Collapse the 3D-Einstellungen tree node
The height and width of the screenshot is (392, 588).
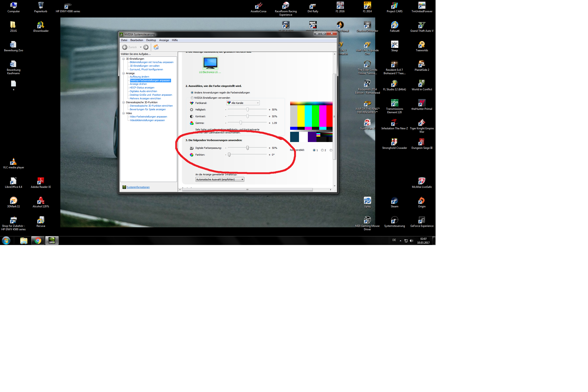123,59
